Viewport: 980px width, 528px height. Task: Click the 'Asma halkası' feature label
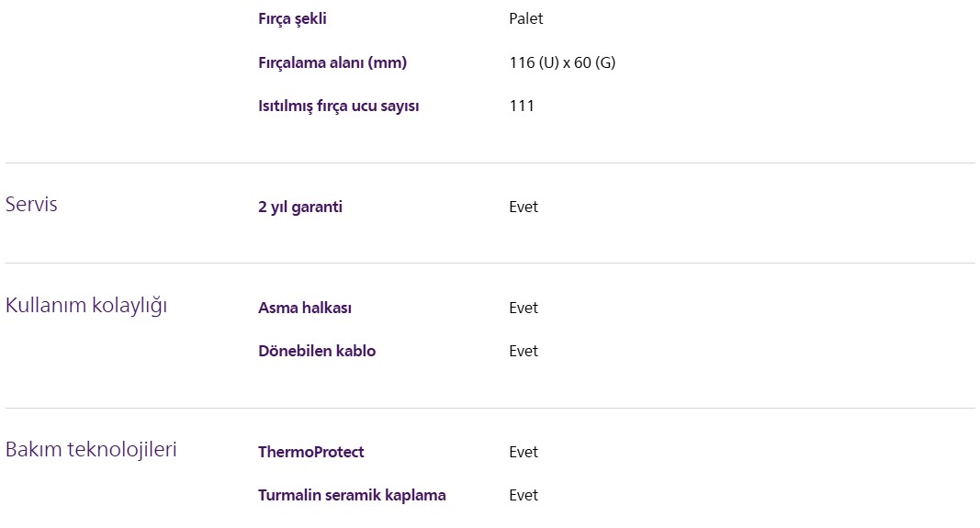[305, 308]
